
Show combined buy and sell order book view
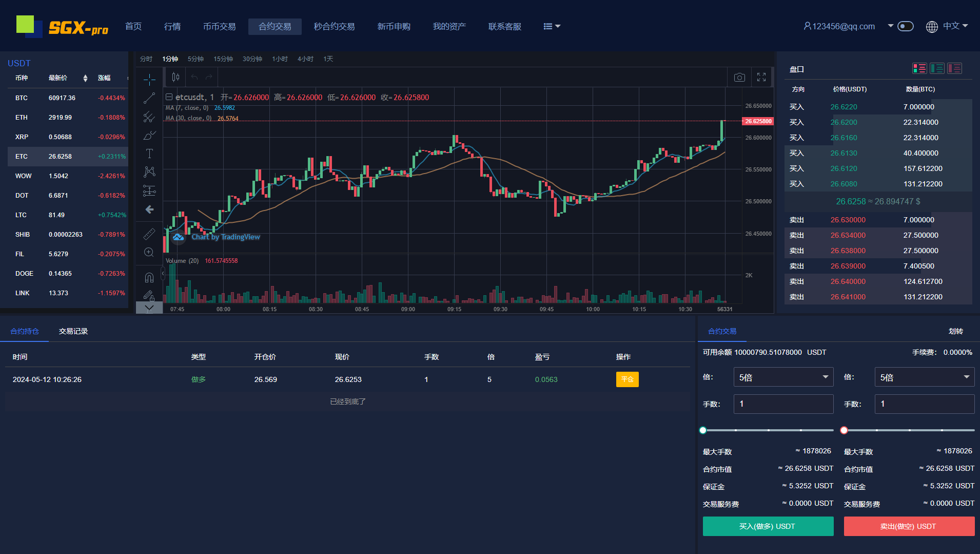pyautogui.click(x=919, y=68)
